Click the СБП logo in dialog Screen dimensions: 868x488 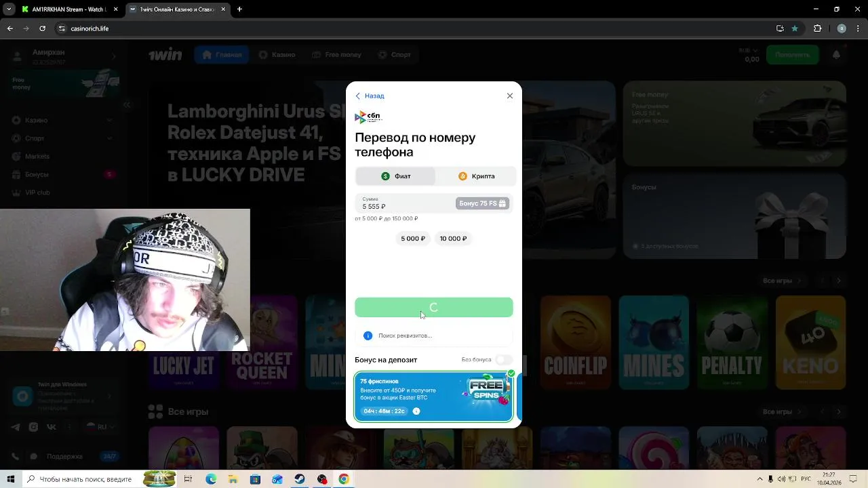coord(368,117)
